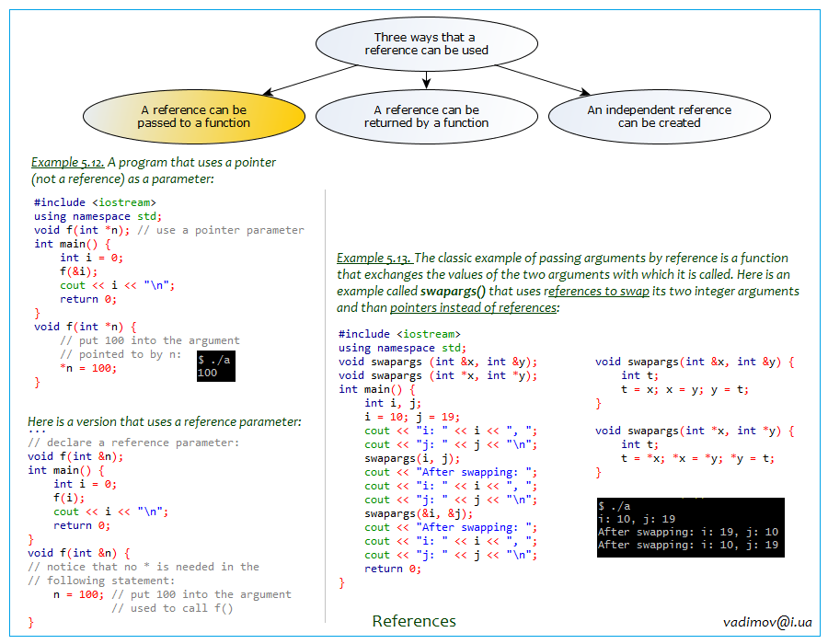Click the 'swapargs(&i, &j);' call line

click(x=419, y=513)
